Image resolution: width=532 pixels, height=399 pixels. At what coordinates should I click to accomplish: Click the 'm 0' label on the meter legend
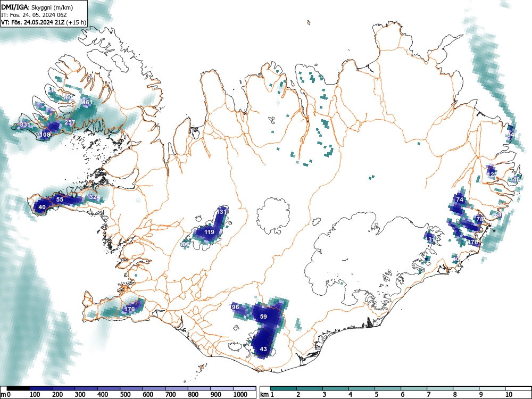click(5, 395)
